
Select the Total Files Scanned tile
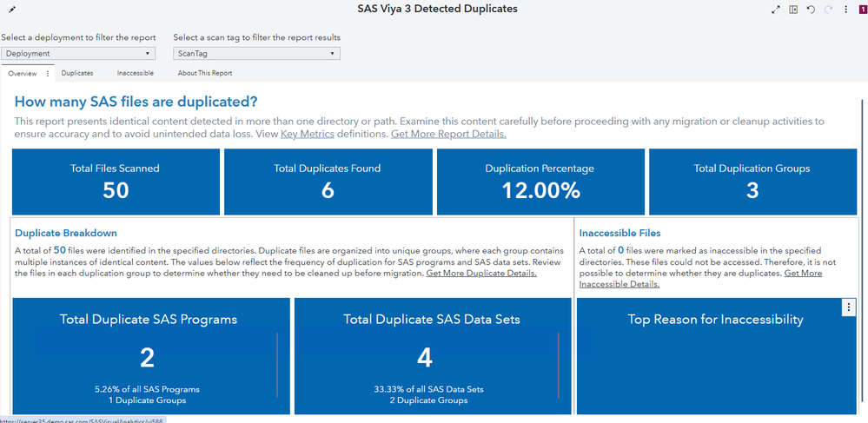click(x=116, y=182)
